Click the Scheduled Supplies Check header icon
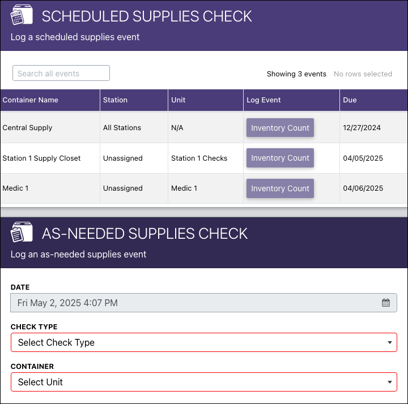 [21, 16]
